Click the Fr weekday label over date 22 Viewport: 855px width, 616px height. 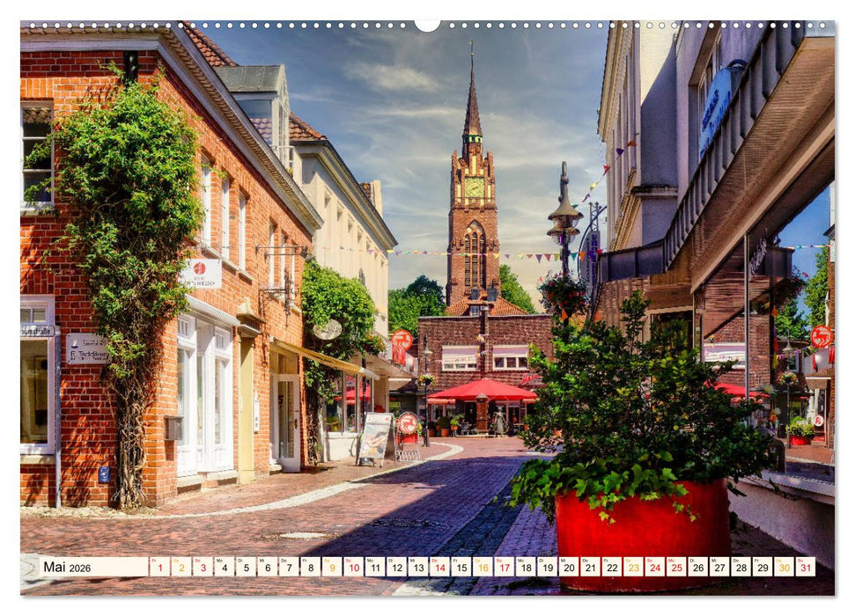pos(608,559)
